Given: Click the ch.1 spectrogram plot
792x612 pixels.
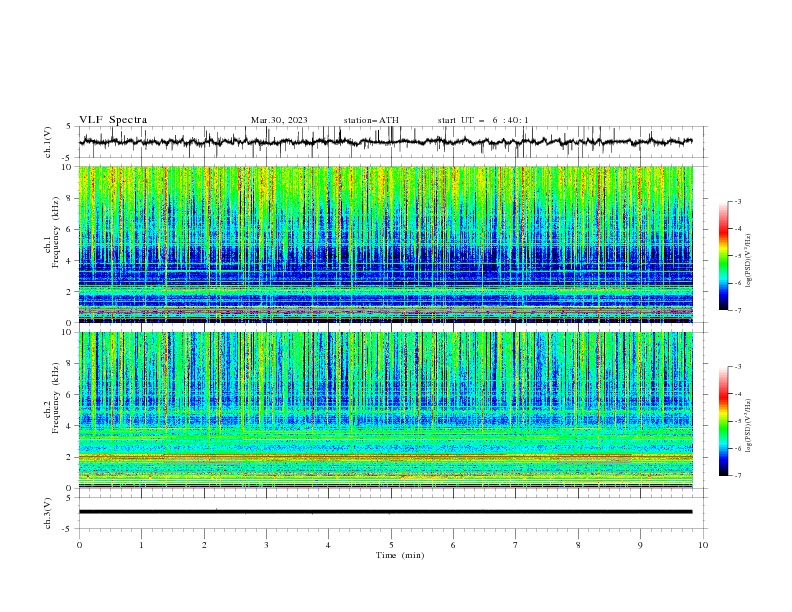Looking at the screenshot, I should pos(385,244).
